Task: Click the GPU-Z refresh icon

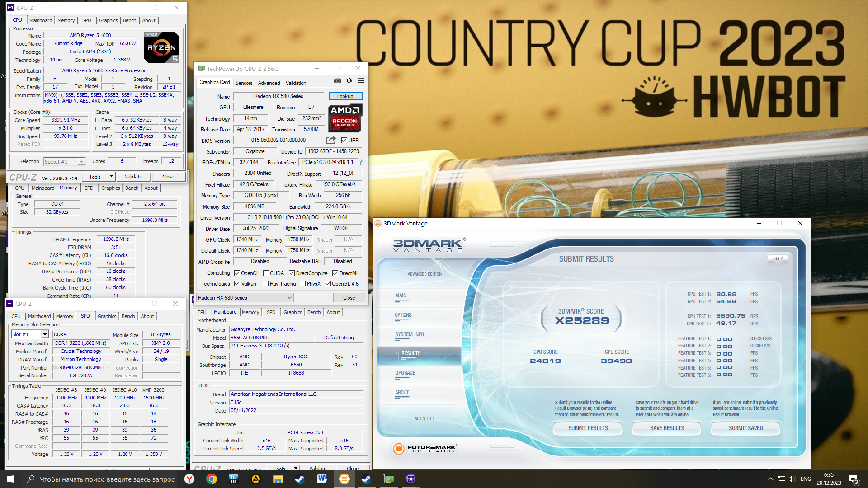Action: pos(349,80)
